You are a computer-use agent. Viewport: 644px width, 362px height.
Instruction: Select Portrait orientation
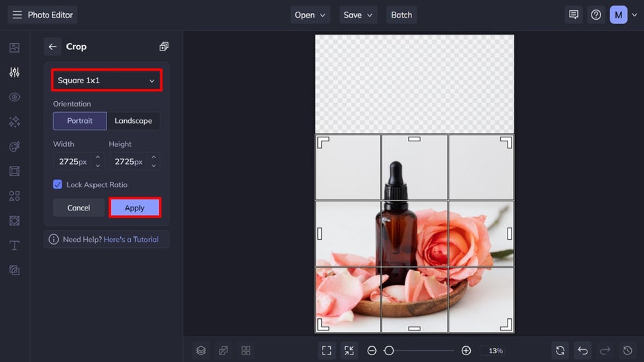80,121
